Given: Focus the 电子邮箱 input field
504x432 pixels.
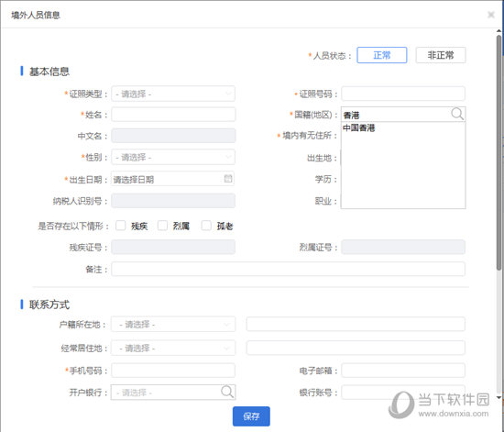Looking at the screenshot, I should [403, 371].
